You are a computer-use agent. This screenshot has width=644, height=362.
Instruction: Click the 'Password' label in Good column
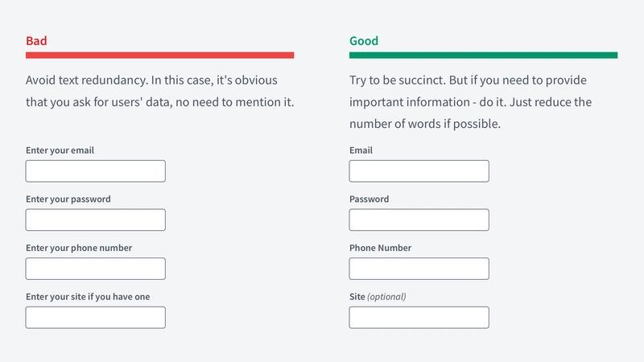point(369,199)
